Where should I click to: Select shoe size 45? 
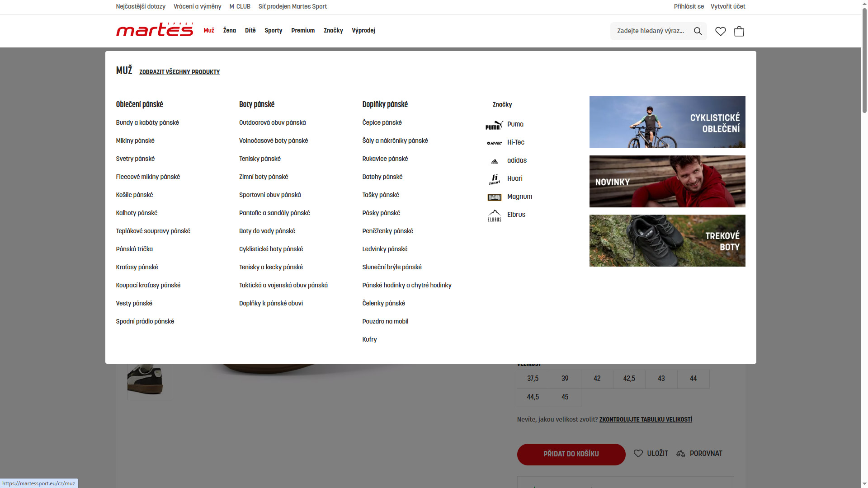click(x=565, y=397)
